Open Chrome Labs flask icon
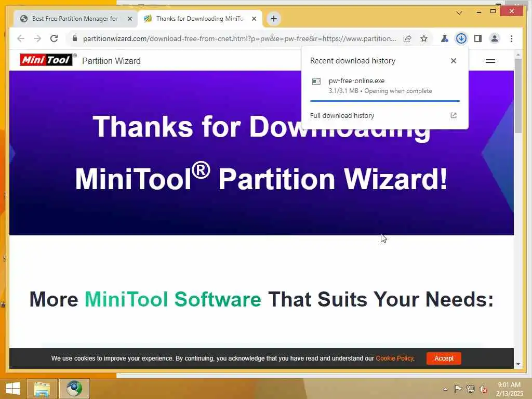 click(444, 38)
